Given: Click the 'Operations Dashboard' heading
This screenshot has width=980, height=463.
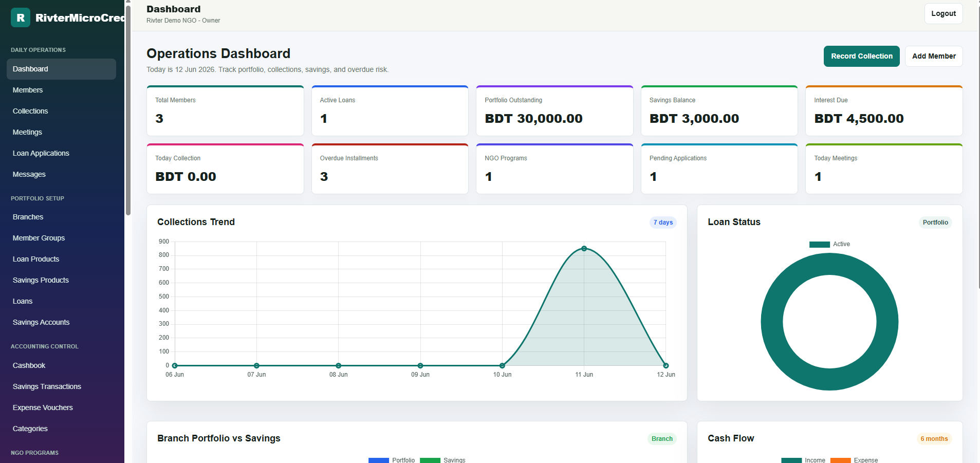Looking at the screenshot, I should tap(218, 53).
